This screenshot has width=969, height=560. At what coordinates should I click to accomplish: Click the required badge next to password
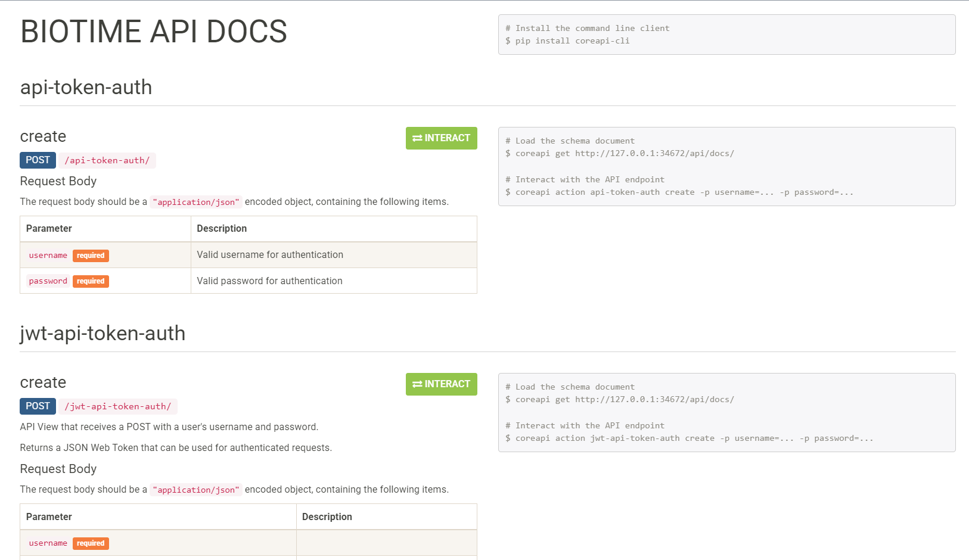91,281
